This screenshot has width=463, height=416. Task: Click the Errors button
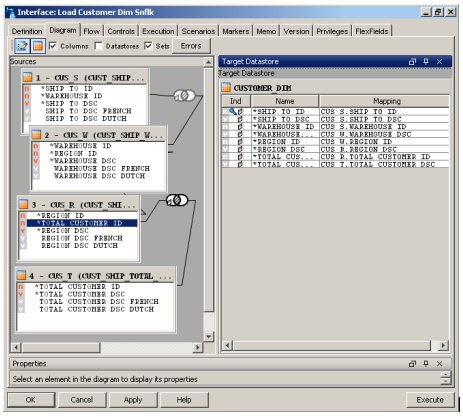[191, 46]
